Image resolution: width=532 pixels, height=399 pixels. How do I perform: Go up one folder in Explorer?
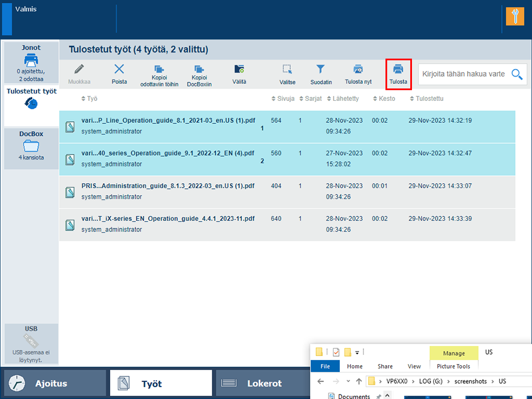(359, 382)
